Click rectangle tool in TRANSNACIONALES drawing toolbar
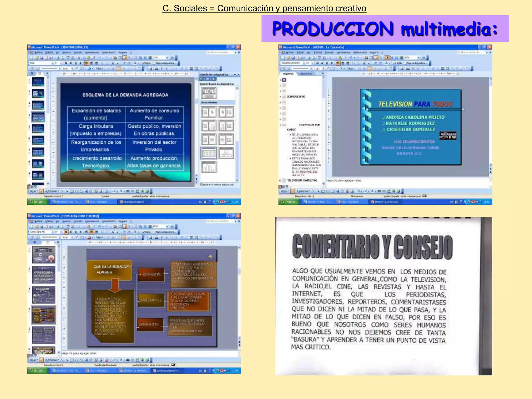 pos(72,191)
